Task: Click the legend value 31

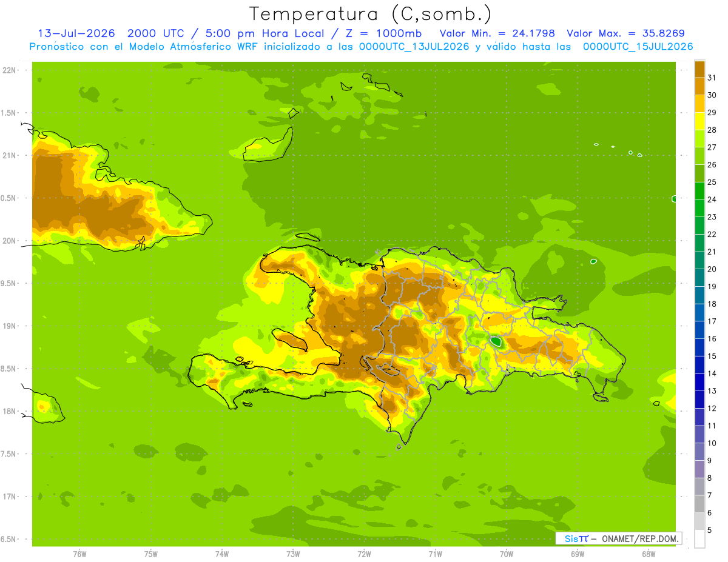Action: coord(712,78)
